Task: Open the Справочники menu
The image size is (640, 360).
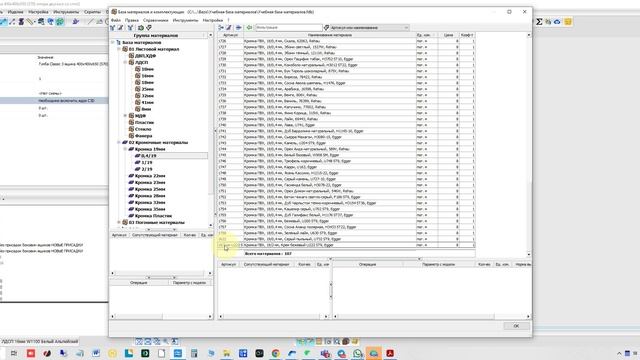Action: coord(156,20)
